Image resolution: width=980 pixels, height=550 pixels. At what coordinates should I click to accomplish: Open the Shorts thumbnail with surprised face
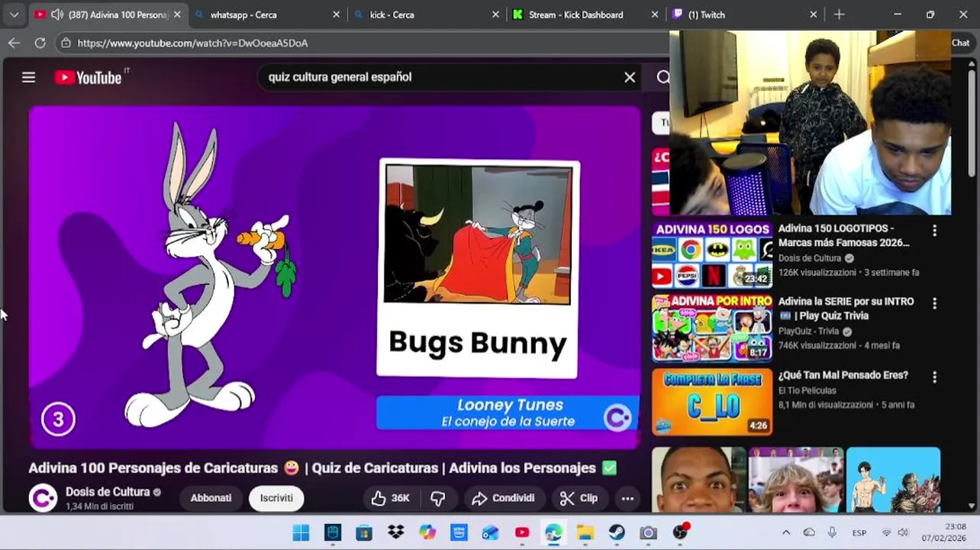pos(698,480)
